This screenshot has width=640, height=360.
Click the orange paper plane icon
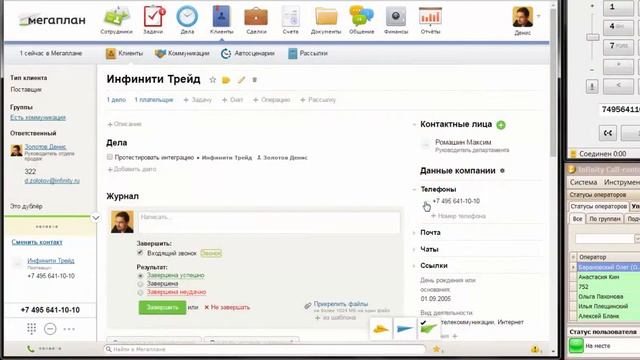point(380,329)
